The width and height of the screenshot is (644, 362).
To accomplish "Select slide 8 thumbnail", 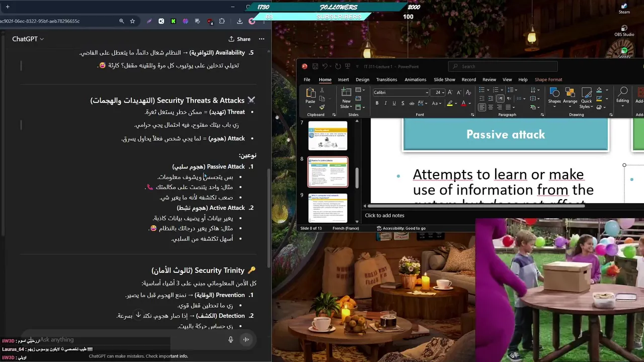I will 328,172.
